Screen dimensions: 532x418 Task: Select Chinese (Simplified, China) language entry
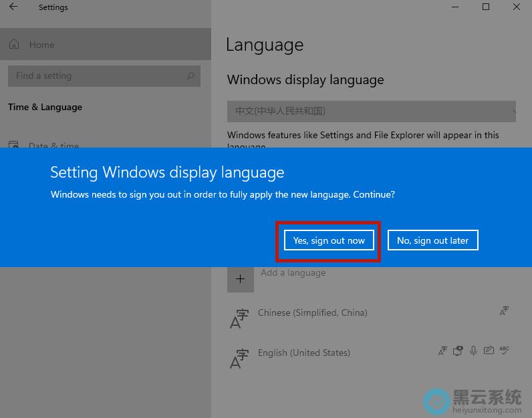click(313, 312)
